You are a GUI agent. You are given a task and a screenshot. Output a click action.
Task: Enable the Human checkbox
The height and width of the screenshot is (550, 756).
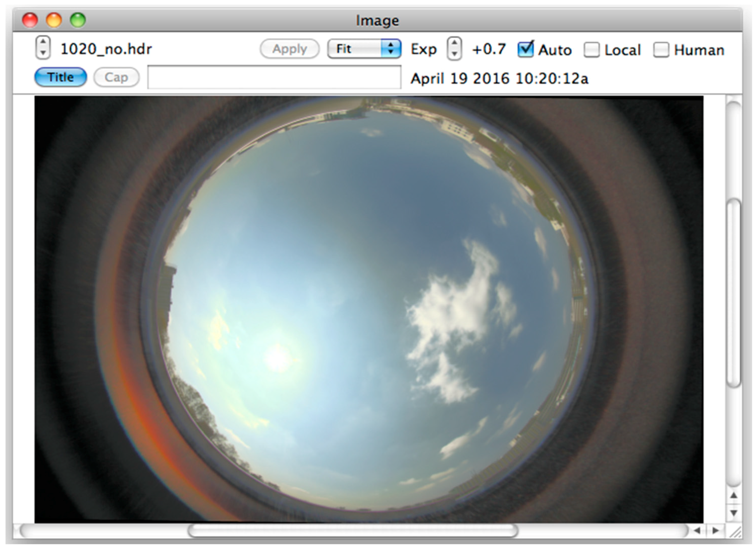tap(661, 50)
